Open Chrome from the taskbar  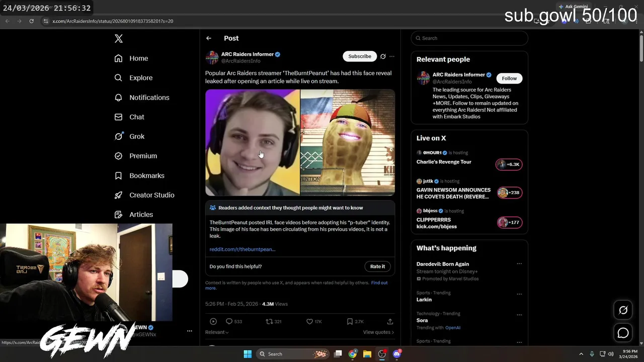tap(353, 354)
